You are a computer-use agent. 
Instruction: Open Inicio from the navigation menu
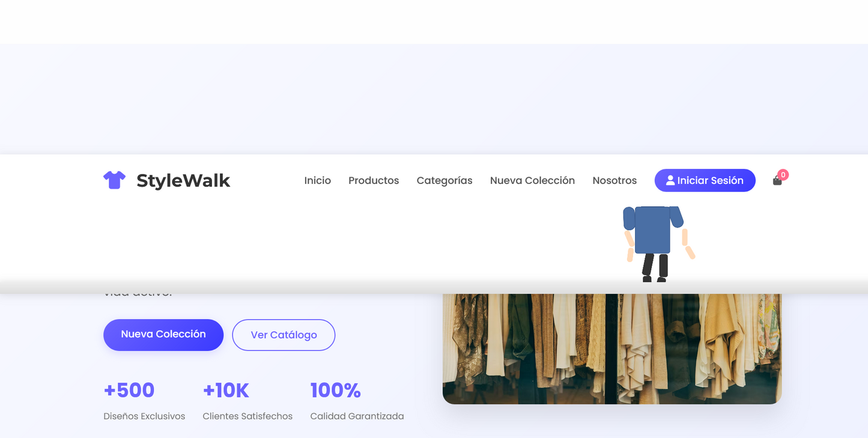click(x=317, y=180)
